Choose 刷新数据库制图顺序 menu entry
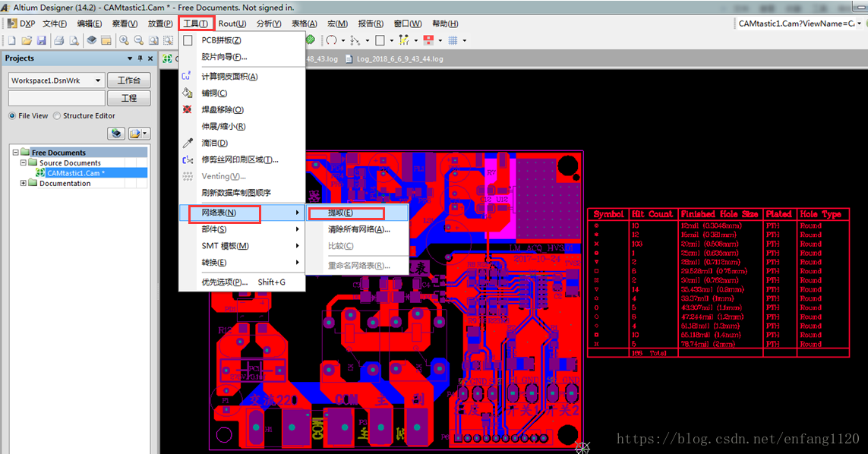The image size is (868, 454). tap(242, 193)
